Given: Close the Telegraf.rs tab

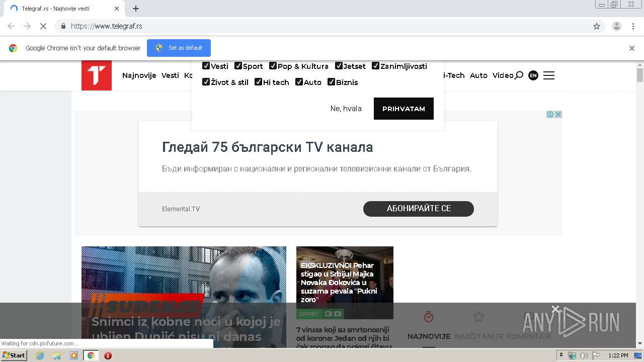Looking at the screenshot, I should point(117,9).
